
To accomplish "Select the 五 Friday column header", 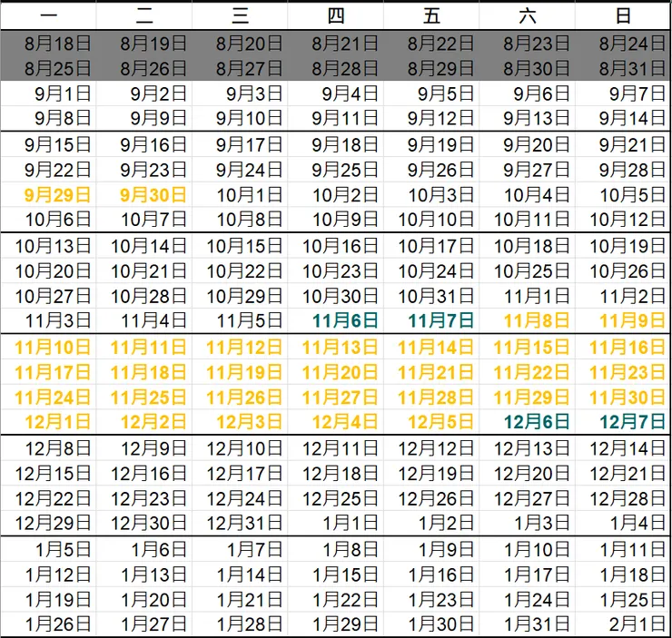I will [431, 16].
